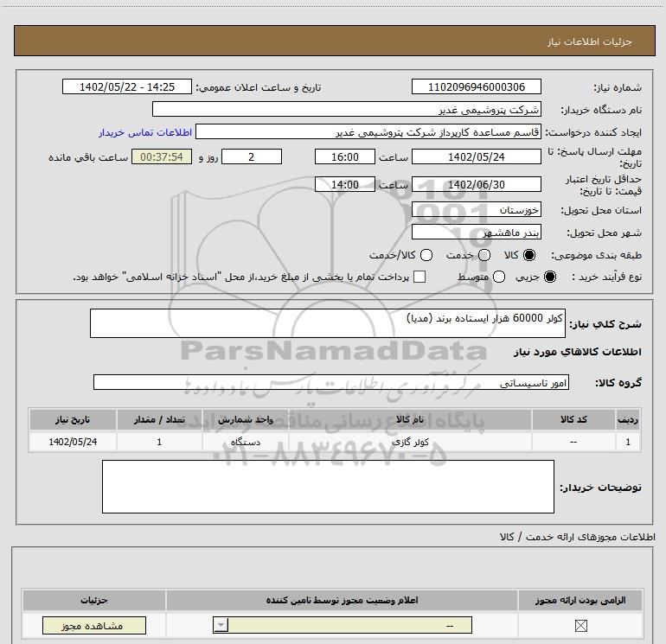Click the کد کالا column header
This screenshot has width=666, height=644.
[x=573, y=420]
